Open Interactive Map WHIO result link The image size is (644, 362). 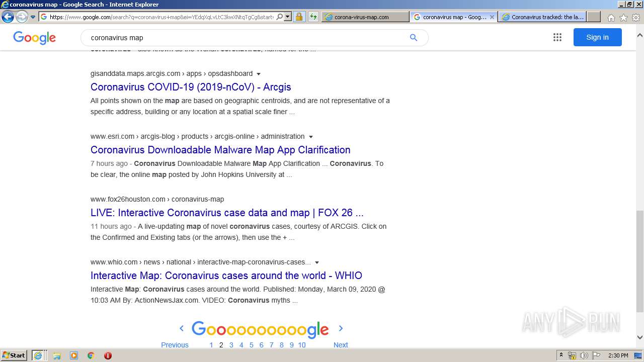click(226, 276)
